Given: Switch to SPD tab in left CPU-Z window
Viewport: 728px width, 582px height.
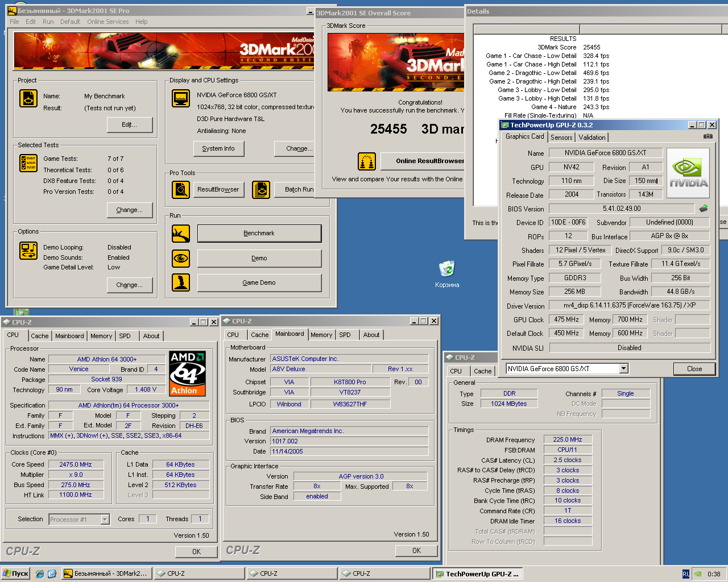Looking at the screenshot, I should point(125,336).
